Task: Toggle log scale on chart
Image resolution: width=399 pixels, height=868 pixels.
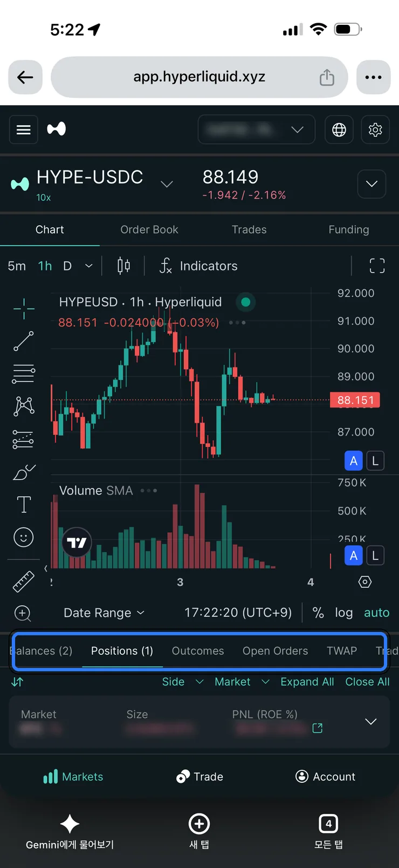Action: 343,613
